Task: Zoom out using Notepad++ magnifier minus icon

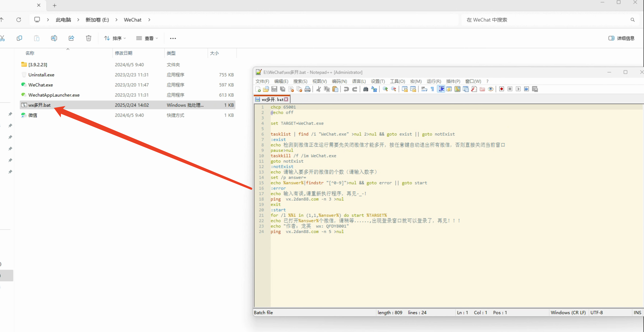Action: click(394, 89)
